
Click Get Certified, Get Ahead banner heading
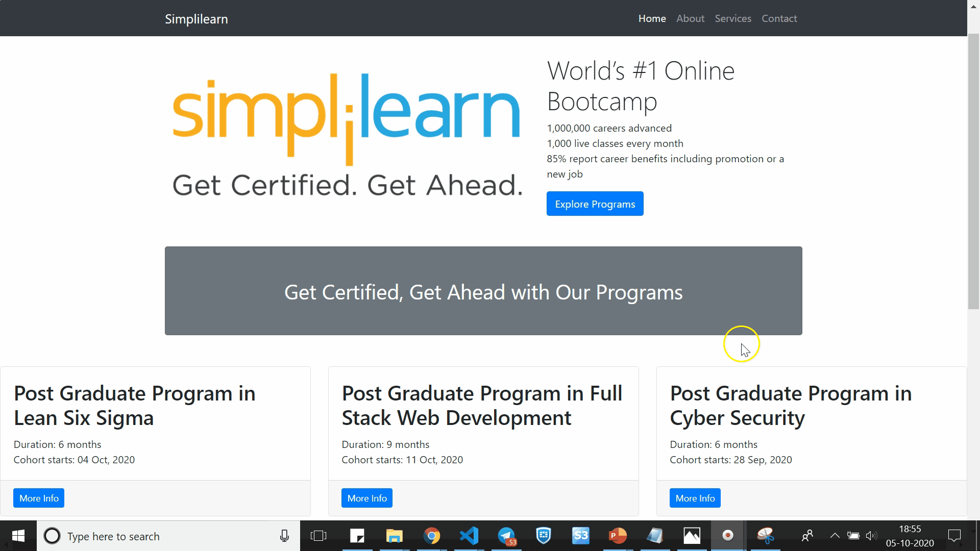point(483,292)
